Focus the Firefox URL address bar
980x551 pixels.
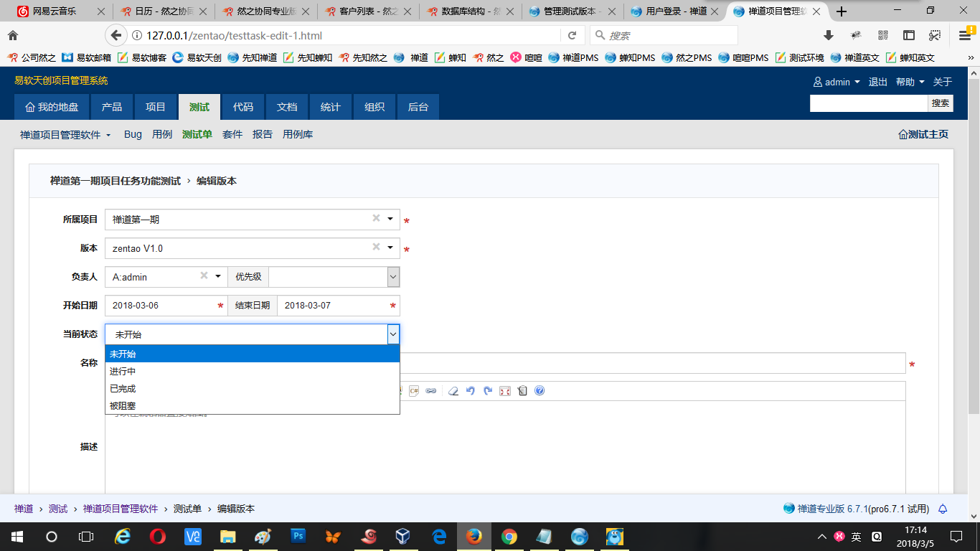point(352,36)
